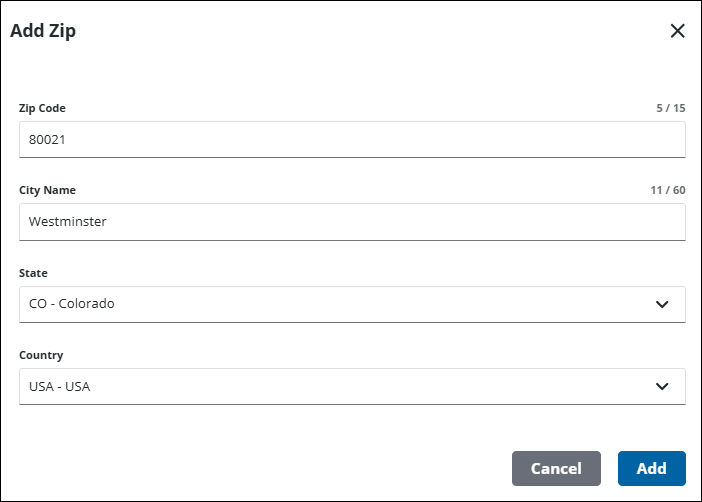The width and height of the screenshot is (702, 502).
Task: Click the City Name input field
Action: (x=352, y=222)
